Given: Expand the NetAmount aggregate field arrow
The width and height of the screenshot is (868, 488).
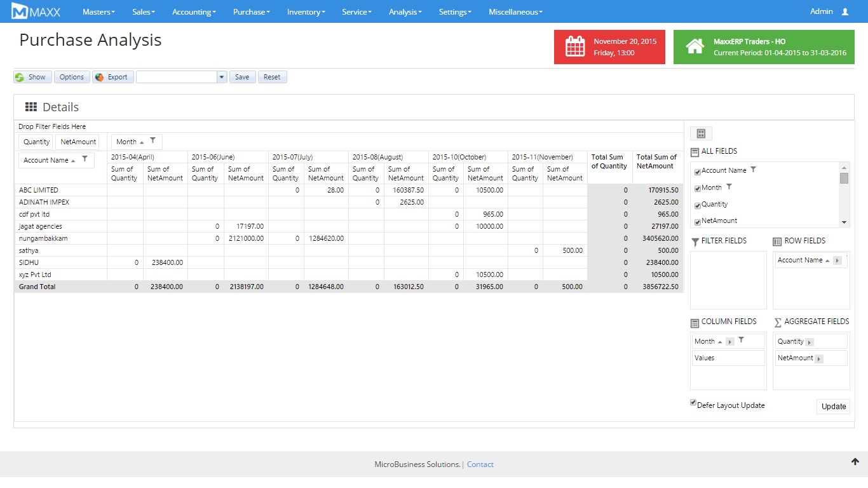Looking at the screenshot, I should (x=818, y=358).
